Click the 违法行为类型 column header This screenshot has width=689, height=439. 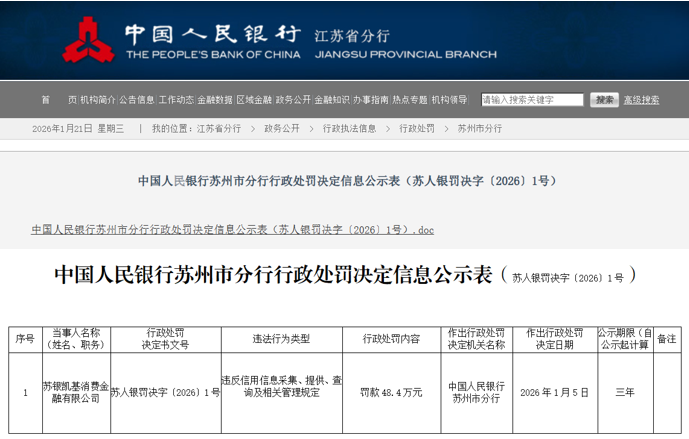pyautogui.click(x=282, y=339)
